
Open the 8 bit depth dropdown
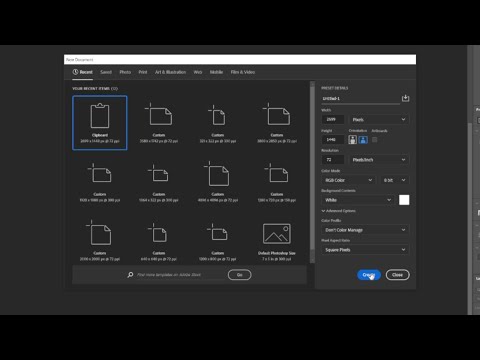click(x=394, y=180)
